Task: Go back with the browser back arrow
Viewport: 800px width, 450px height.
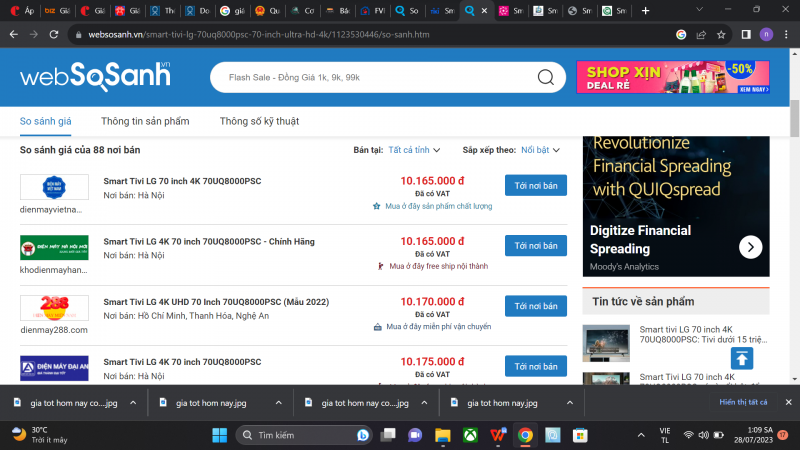Action: point(14,34)
